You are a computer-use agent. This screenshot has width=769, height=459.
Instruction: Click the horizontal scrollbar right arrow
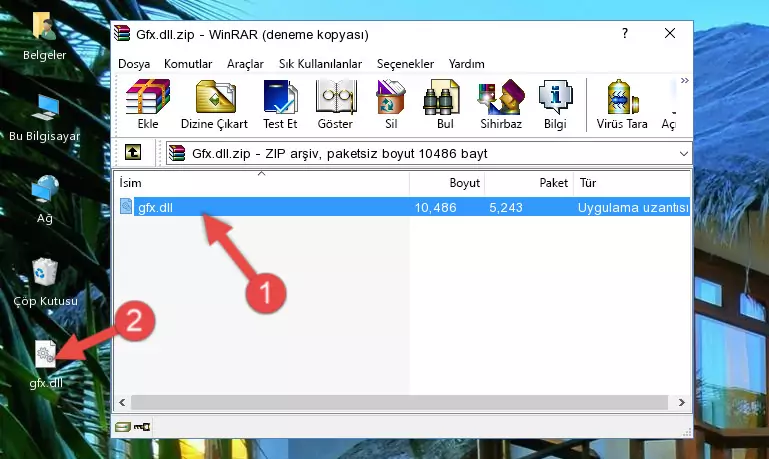(682, 403)
